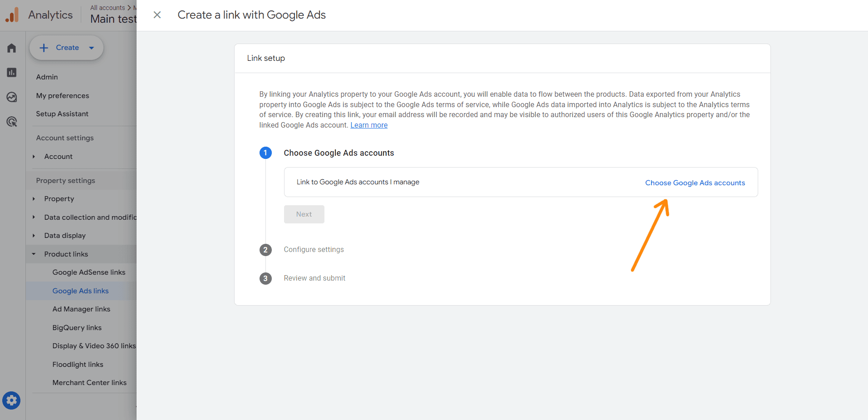Expand the Property section arrow

pos(34,199)
